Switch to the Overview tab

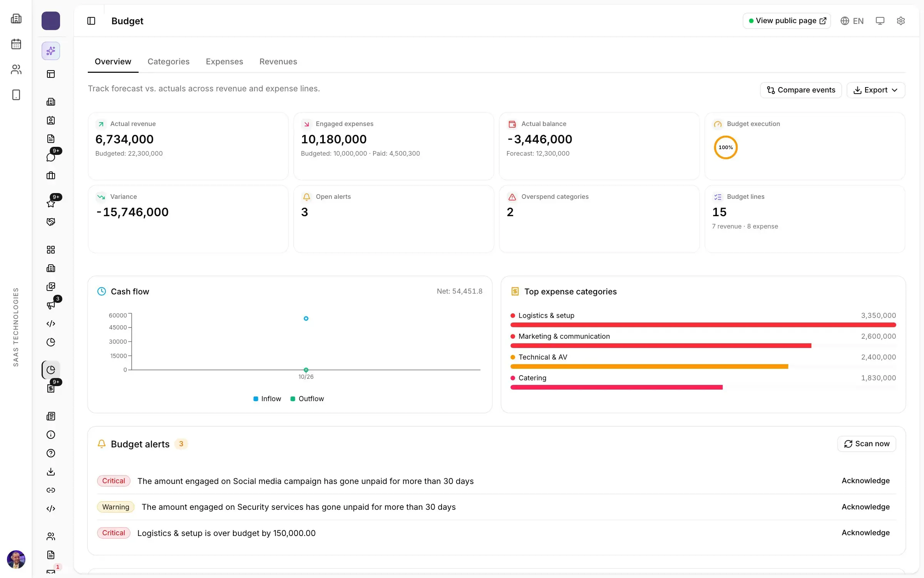click(113, 62)
